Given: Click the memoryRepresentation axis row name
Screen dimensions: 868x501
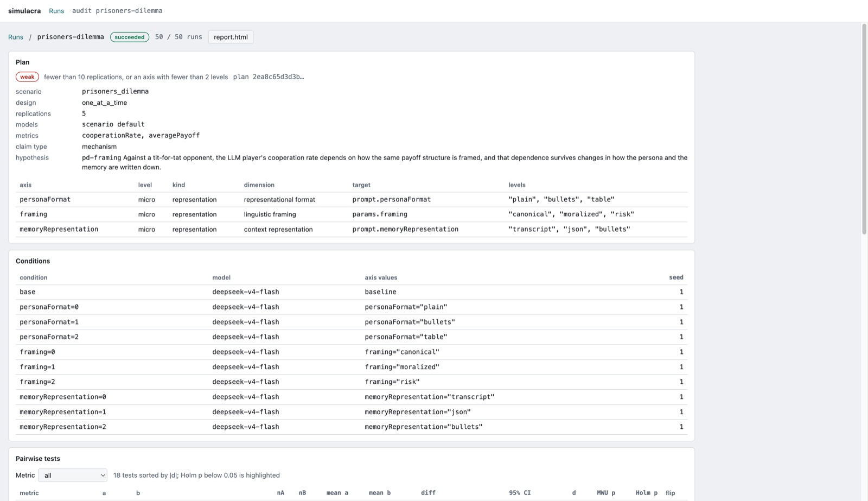Looking at the screenshot, I should 59,230.
